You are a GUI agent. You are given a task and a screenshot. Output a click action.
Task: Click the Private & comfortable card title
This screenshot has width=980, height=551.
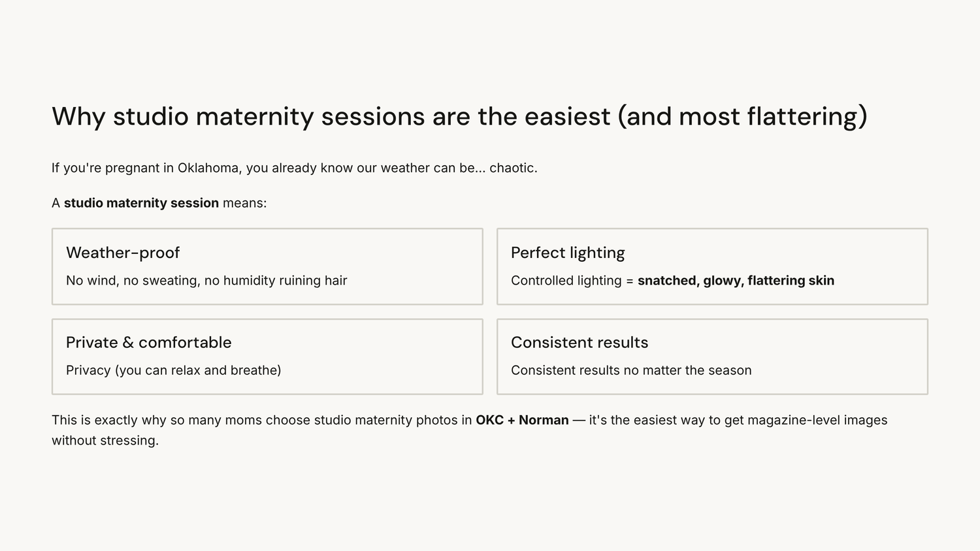point(149,343)
